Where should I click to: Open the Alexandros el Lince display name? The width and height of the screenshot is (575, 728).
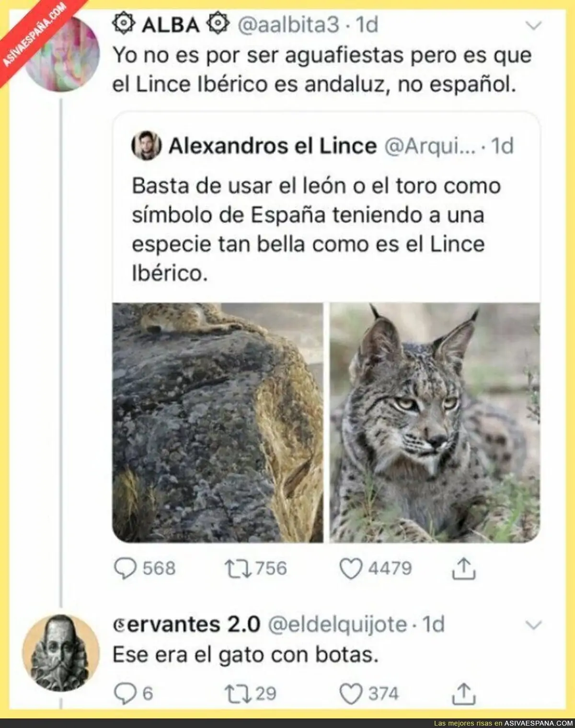tap(273, 146)
